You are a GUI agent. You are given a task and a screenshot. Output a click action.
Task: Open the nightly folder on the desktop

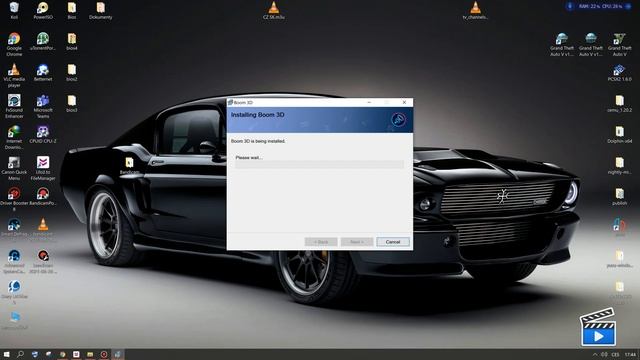pos(620,166)
